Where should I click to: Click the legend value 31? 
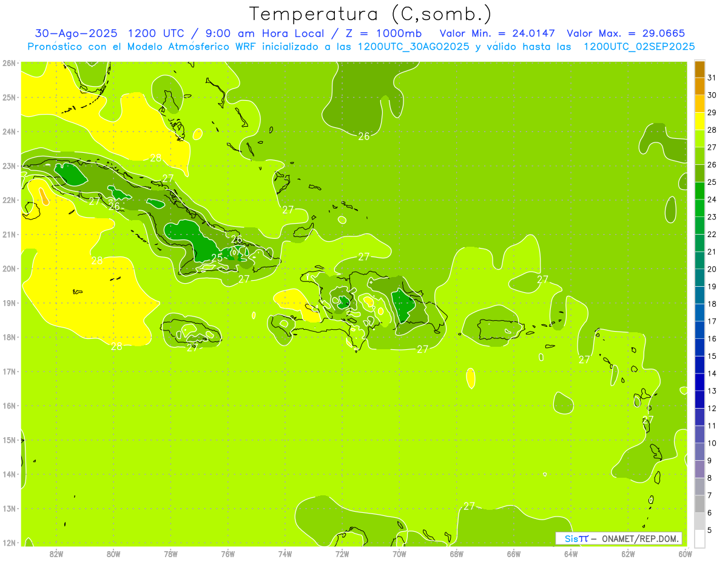coord(712,78)
